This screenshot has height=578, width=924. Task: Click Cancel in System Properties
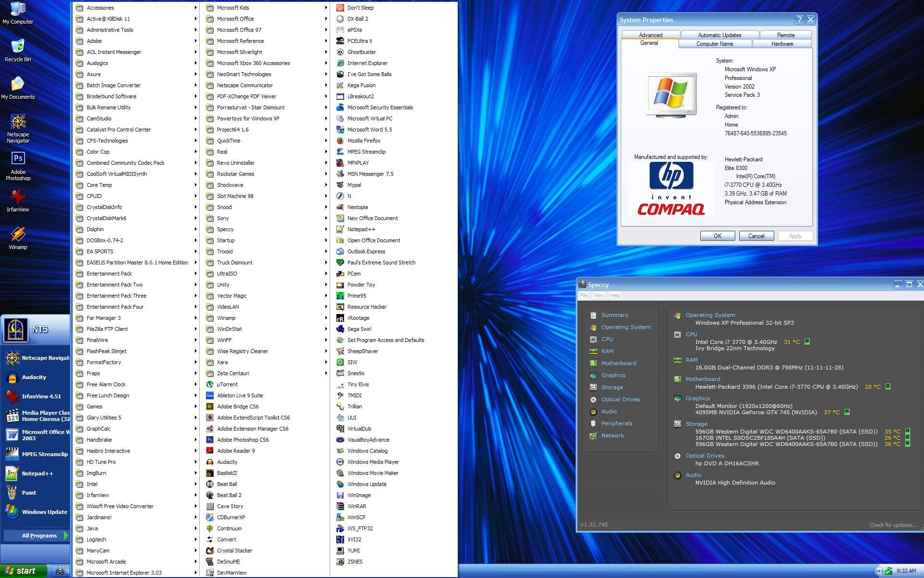click(756, 236)
